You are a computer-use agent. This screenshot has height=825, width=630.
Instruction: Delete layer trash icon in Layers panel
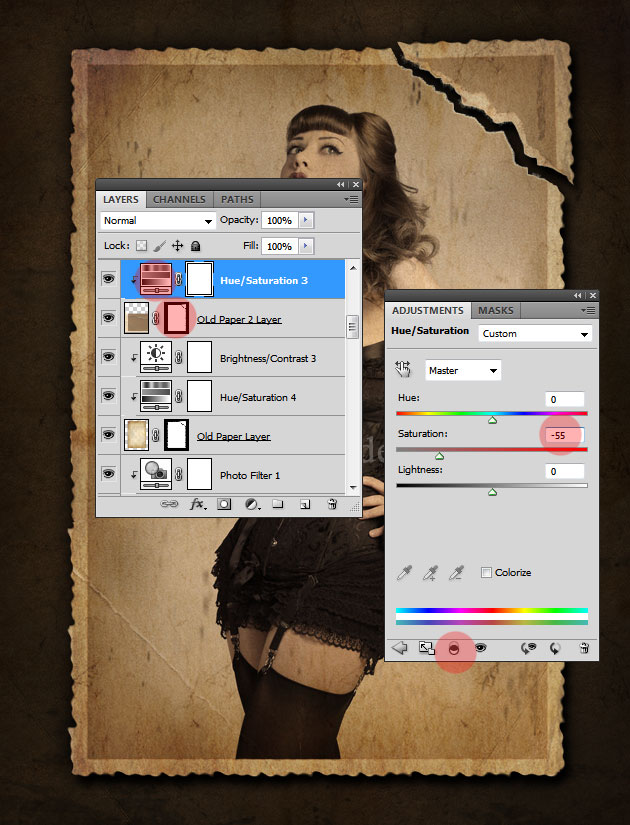coord(332,504)
